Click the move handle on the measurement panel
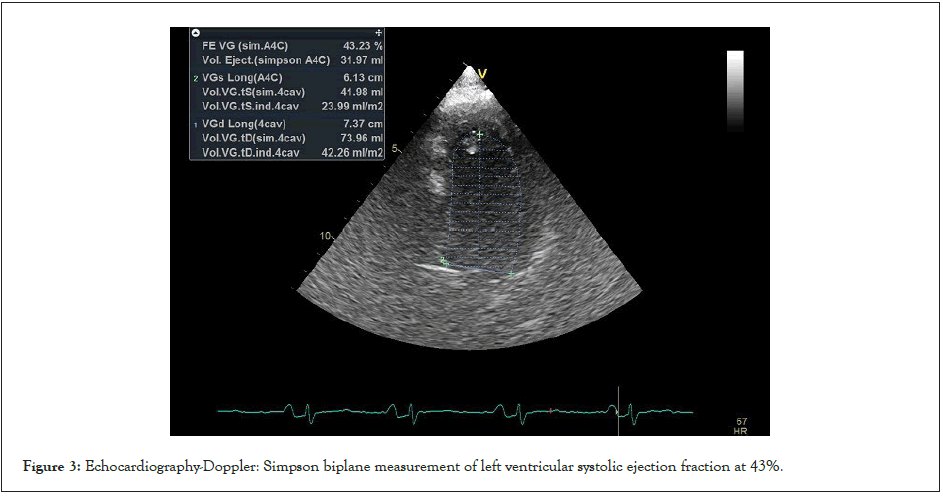The image size is (943, 496). pos(378,33)
